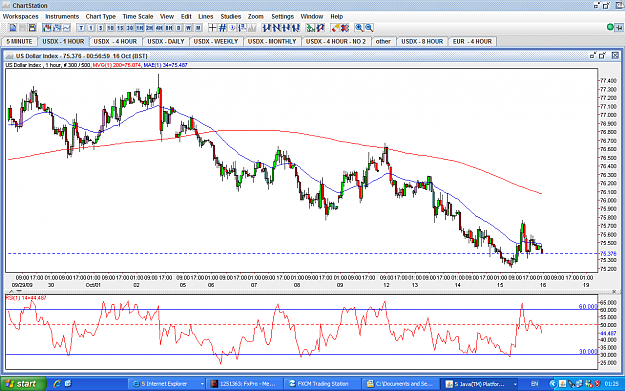625x391 pixels.
Task: Select the tick (T) time scale button
Action: (81, 28)
